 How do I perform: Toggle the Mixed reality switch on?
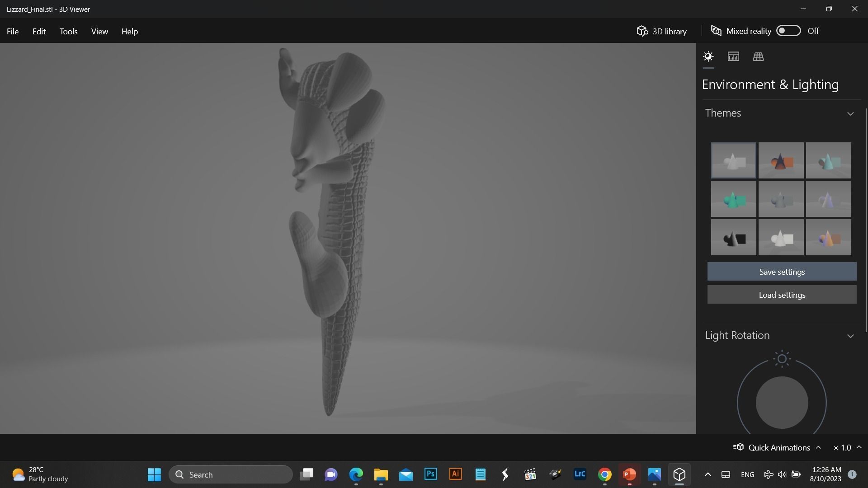pyautogui.click(x=788, y=31)
